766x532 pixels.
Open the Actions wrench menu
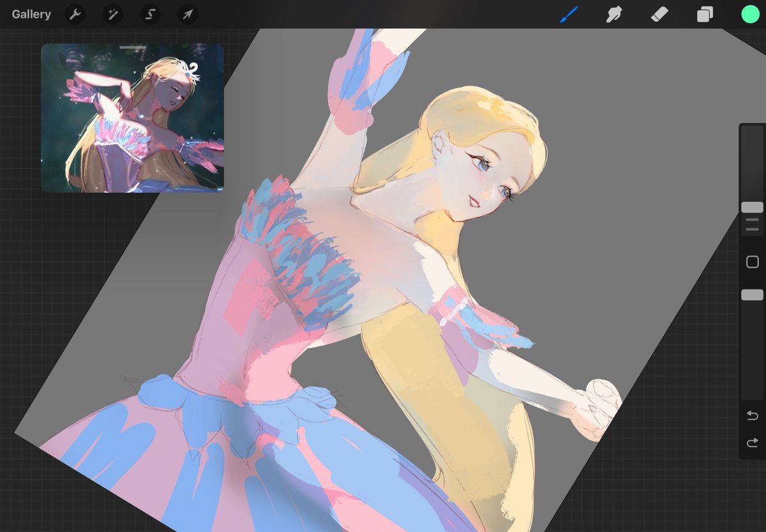coord(75,15)
